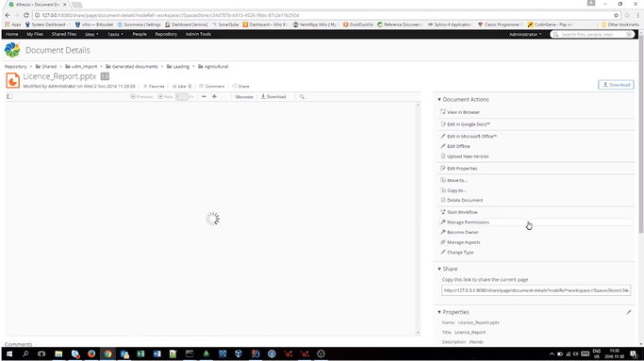Collapse the Document Actions section

[439, 99]
